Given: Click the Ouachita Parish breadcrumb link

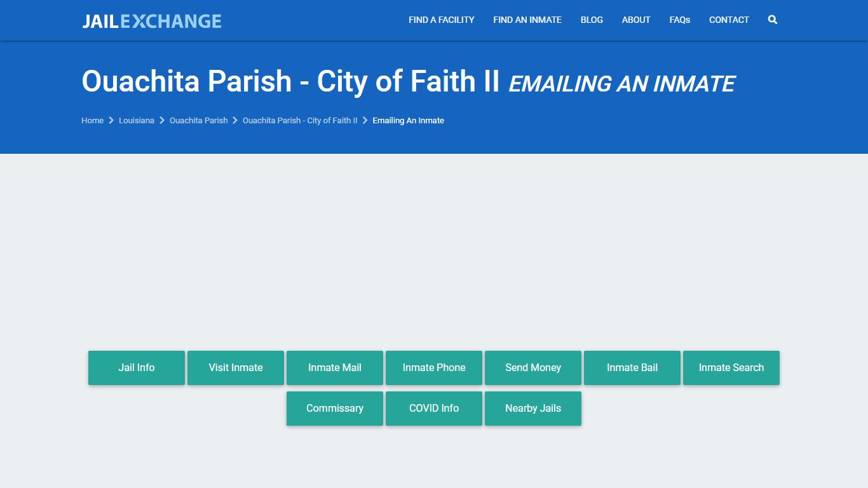Looking at the screenshot, I should click(198, 120).
